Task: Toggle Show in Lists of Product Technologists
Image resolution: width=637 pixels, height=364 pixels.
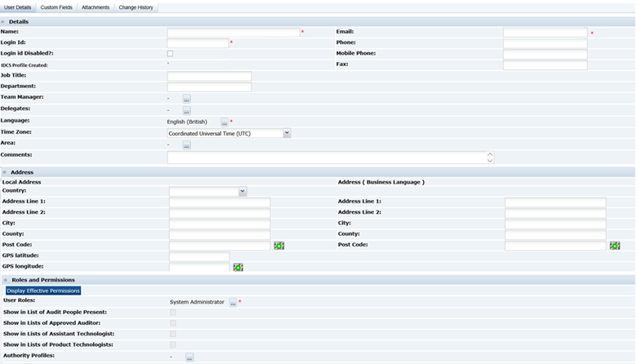Action: pos(173,345)
